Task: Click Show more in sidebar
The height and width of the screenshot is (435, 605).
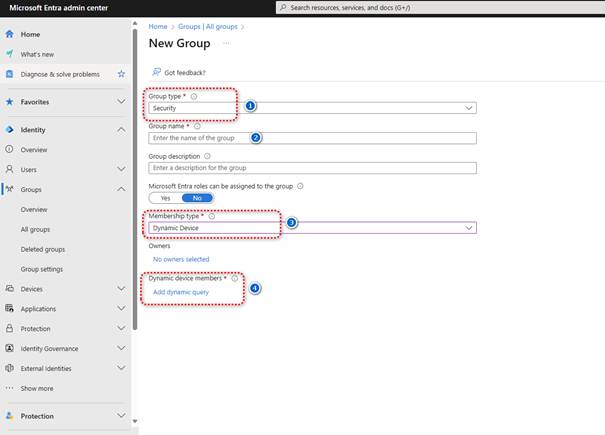Action: [x=37, y=388]
